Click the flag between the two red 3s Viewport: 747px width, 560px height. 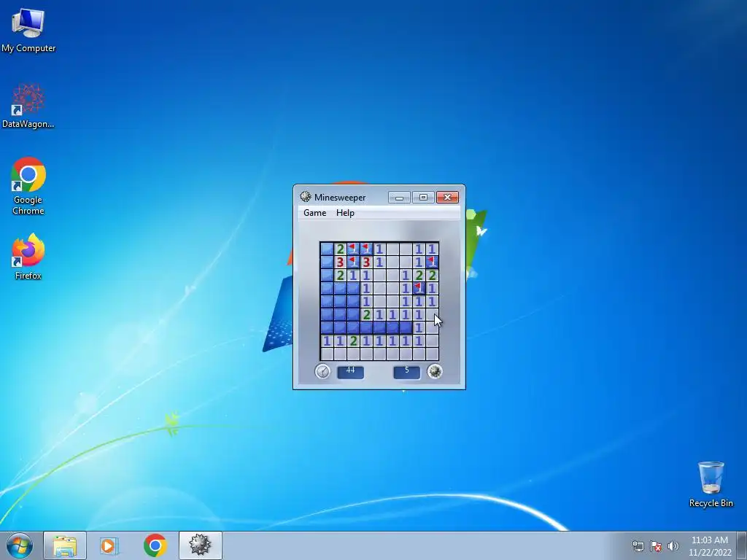pos(353,262)
